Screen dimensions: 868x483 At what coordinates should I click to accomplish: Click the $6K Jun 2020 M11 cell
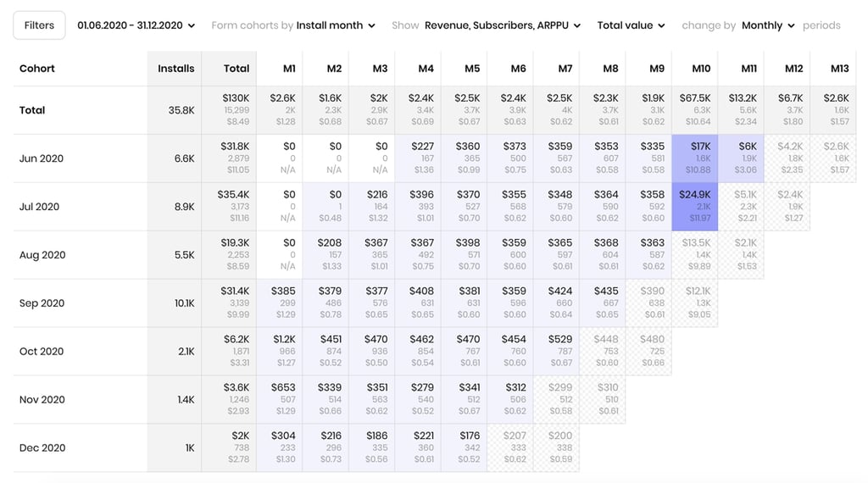(x=740, y=158)
